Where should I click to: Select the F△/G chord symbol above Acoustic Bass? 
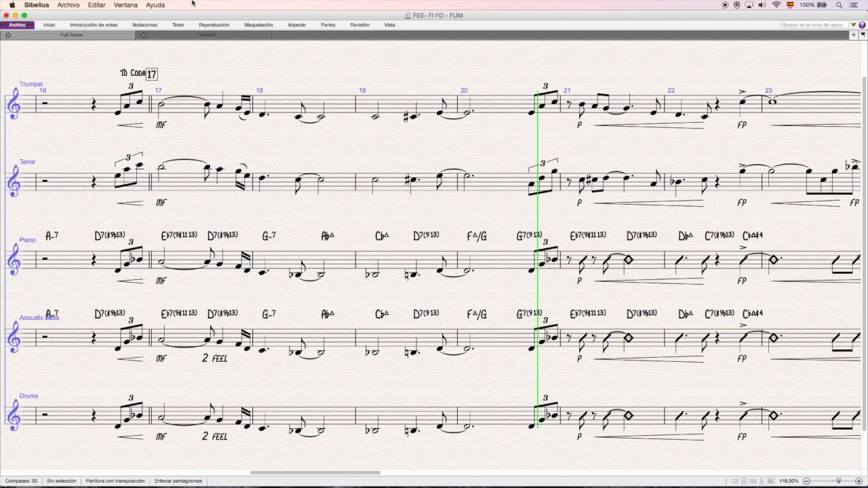(477, 314)
